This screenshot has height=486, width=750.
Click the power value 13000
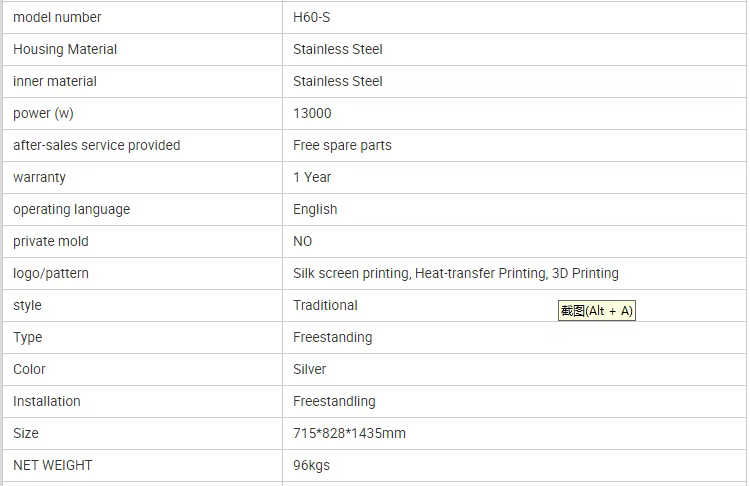(x=312, y=113)
